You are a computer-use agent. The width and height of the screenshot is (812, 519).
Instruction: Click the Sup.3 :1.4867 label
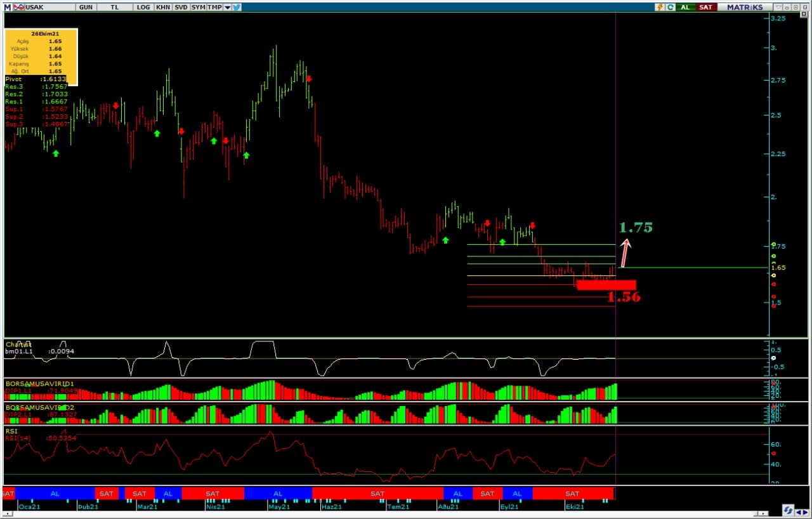(x=36, y=124)
